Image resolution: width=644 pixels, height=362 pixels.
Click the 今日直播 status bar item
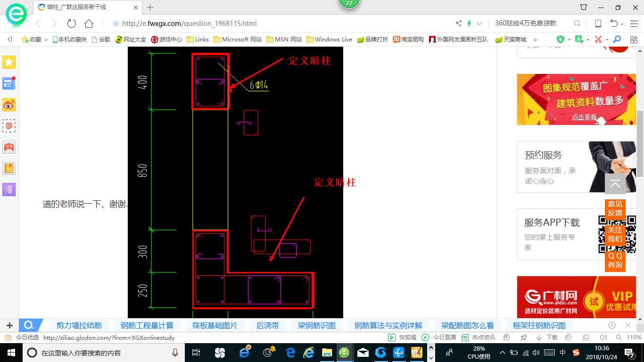coord(439,337)
